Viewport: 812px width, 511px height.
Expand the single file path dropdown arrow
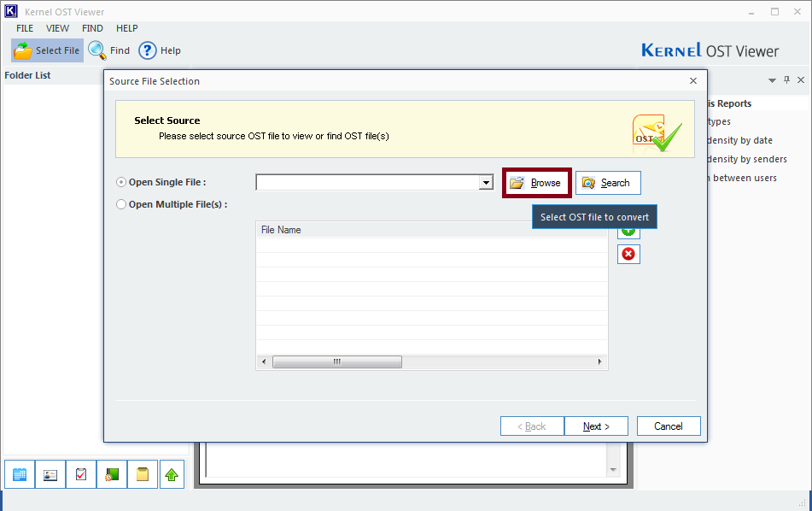[486, 182]
